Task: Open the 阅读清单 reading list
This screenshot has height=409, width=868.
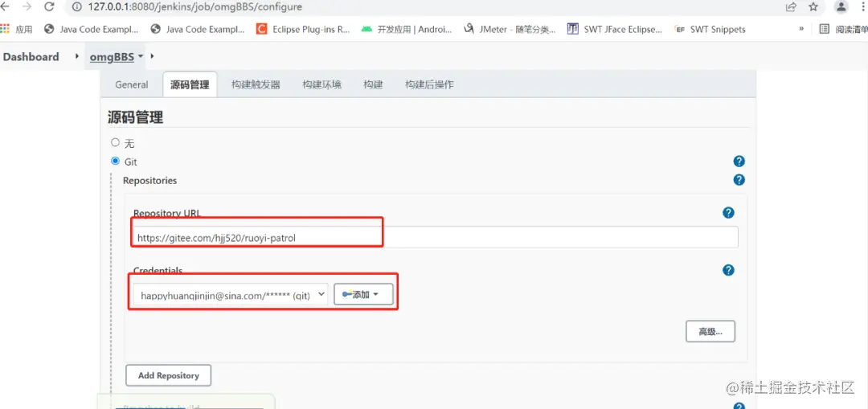Action: click(x=844, y=30)
